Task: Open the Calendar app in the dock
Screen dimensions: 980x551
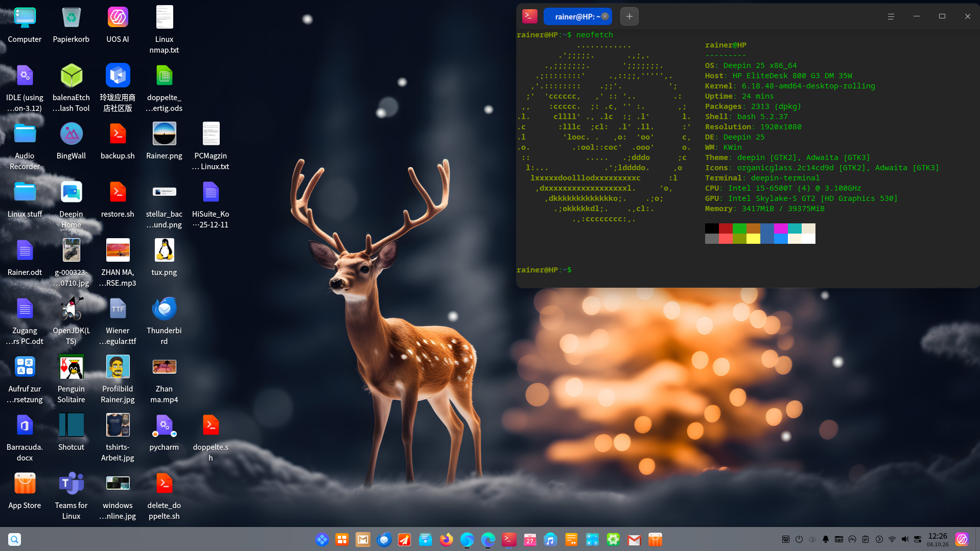Action: (530, 539)
